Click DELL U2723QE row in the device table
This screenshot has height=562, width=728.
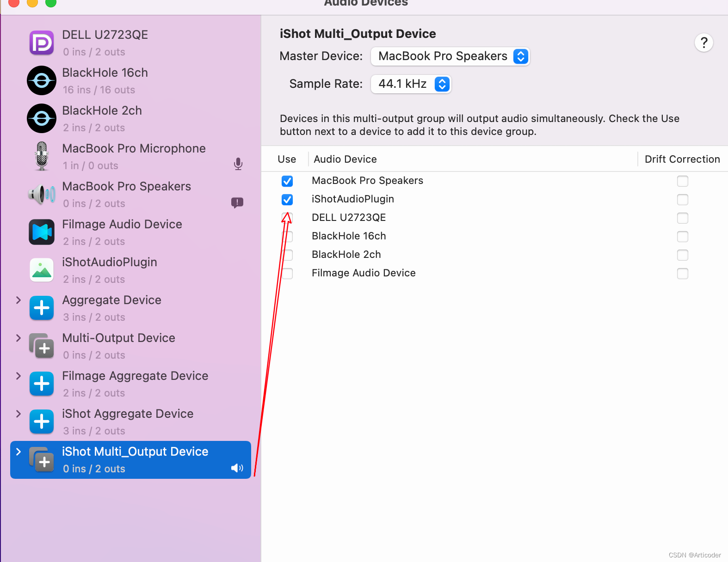tap(494, 218)
